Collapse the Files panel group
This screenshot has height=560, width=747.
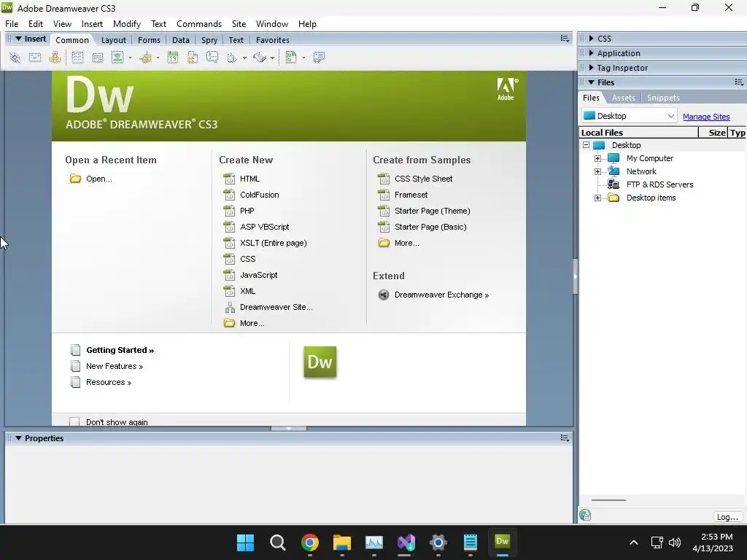(591, 82)
